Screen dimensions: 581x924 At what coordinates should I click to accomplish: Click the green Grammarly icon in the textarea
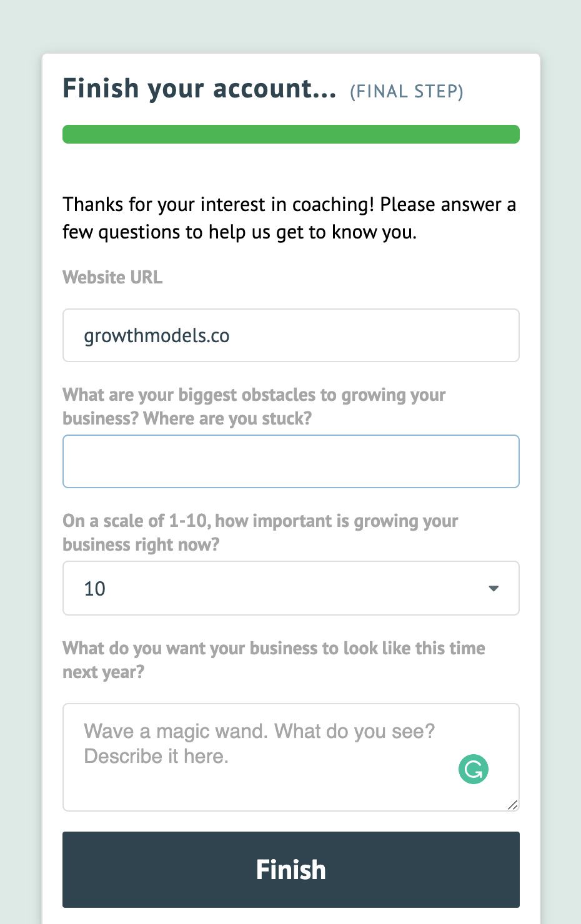[x=474, y=769]
